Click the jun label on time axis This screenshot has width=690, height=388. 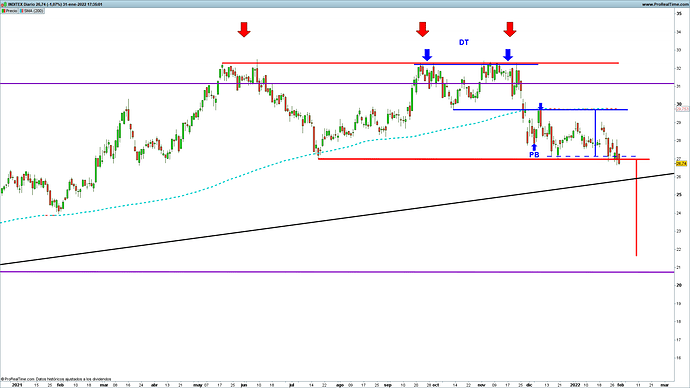tap(244, 384)
